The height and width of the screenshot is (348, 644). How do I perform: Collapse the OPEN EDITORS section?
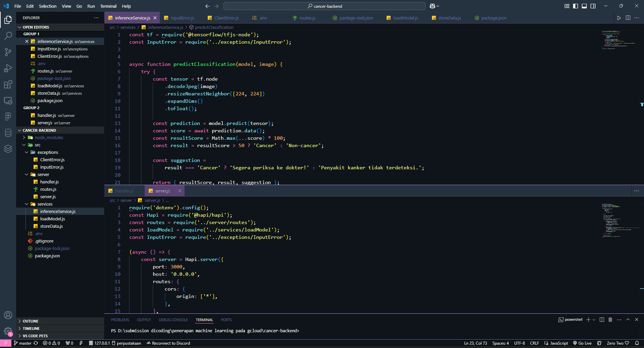click(60, 27)
